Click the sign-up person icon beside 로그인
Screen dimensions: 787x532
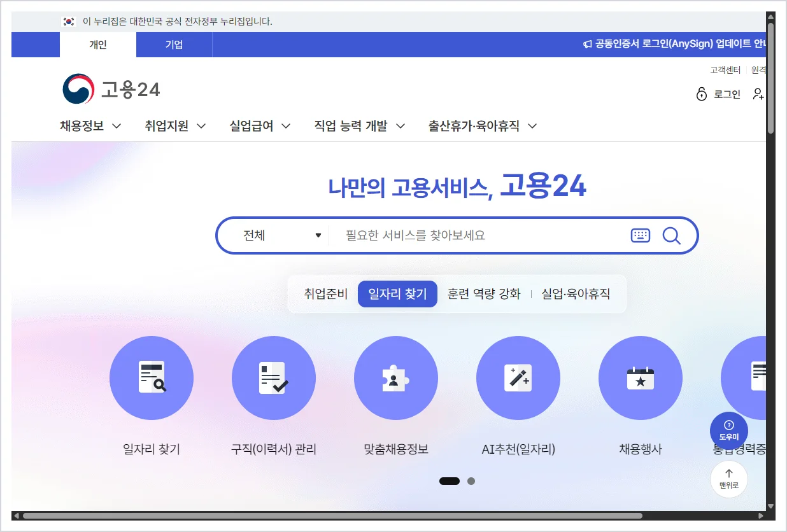click(x=758, y=94)
